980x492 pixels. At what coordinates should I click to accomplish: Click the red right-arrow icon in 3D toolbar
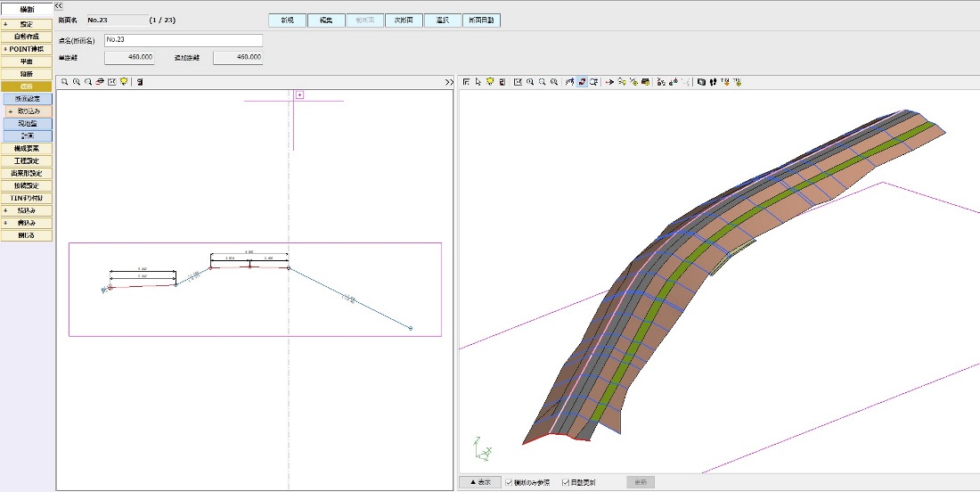[609, 82]
